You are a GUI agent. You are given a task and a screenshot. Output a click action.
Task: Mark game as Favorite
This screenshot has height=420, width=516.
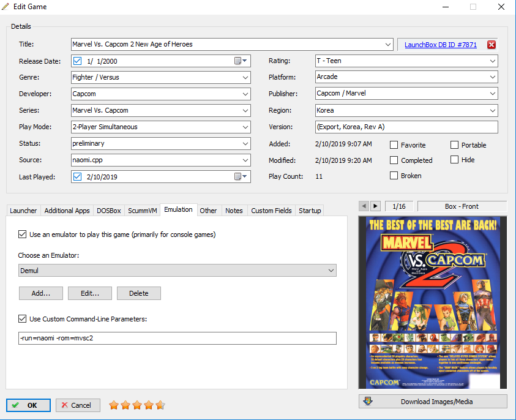click(x=394, y=145)
